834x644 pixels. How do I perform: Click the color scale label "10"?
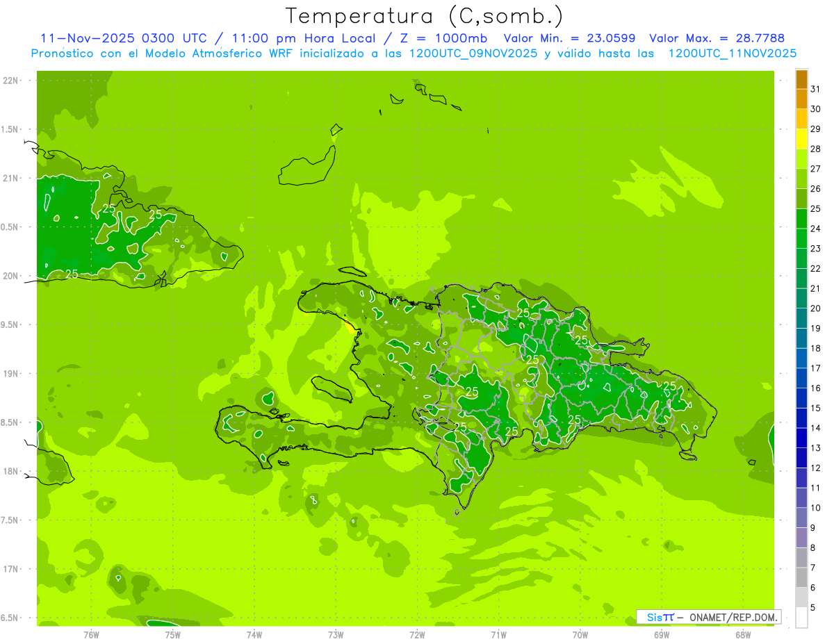coord(816,508)
